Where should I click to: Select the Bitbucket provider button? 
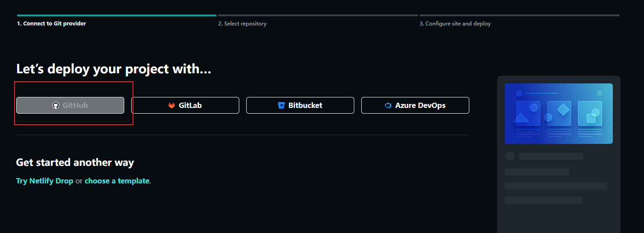point(300,105)
